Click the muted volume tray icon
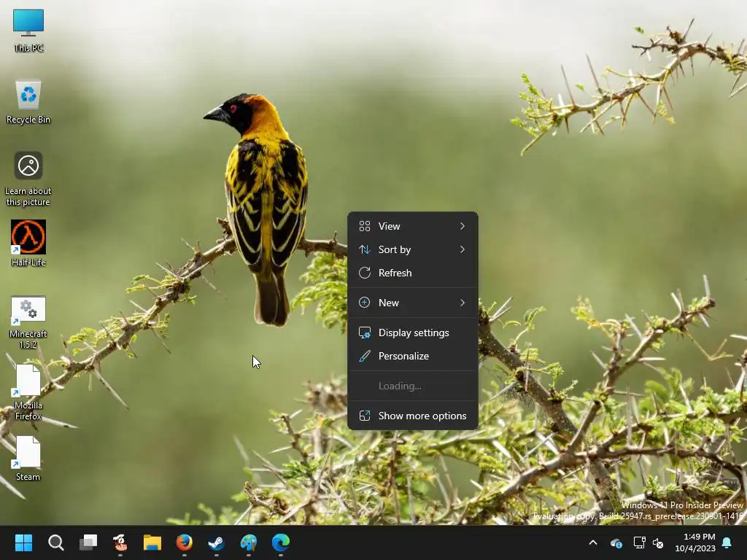The image size is (747, 560). 658,542
